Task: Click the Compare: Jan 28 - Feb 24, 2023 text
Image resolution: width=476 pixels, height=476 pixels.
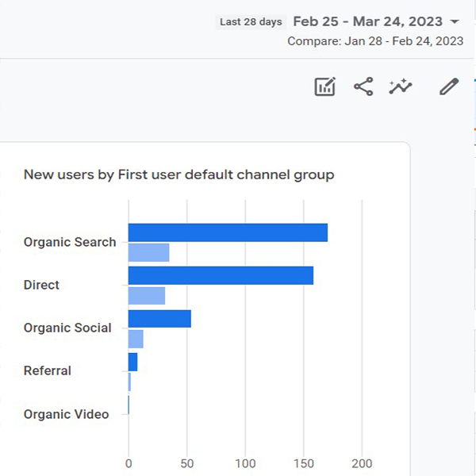Action: click(375, 41)
